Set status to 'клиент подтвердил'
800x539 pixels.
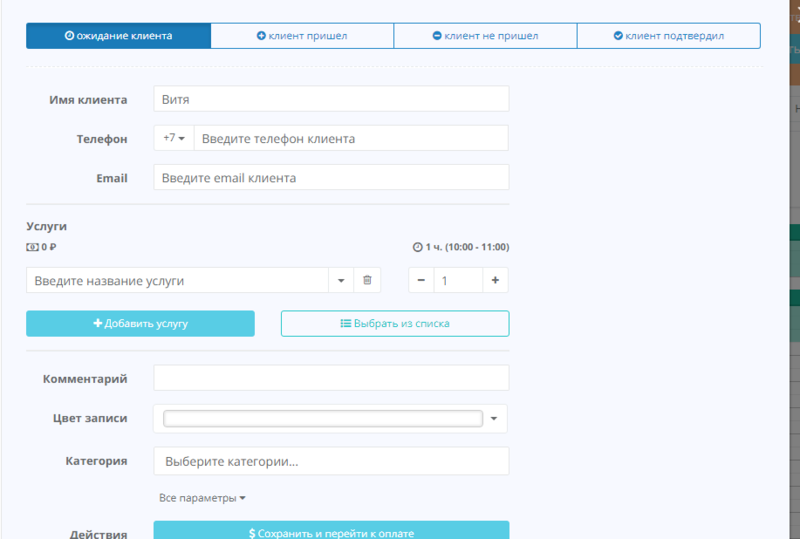(x=668, y=36)
